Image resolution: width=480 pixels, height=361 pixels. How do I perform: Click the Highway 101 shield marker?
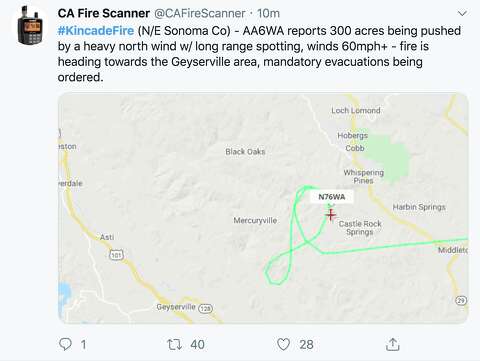[x=116, y=255]
